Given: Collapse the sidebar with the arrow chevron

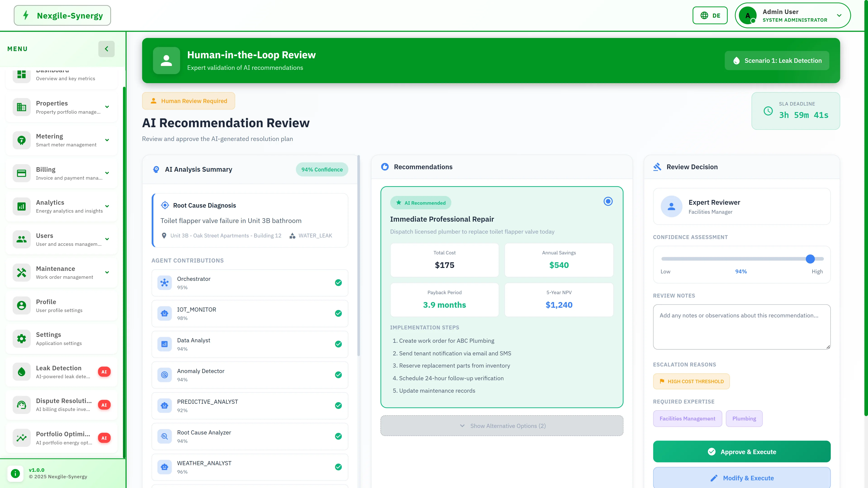Looking at the screenshot, I should coord(106,49).
